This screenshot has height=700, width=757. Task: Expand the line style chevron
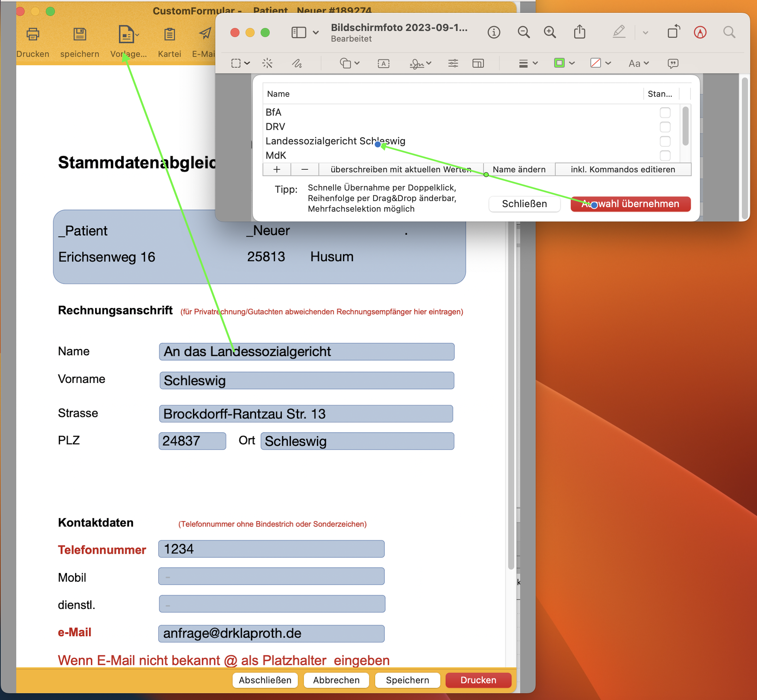tap(535, 63)
